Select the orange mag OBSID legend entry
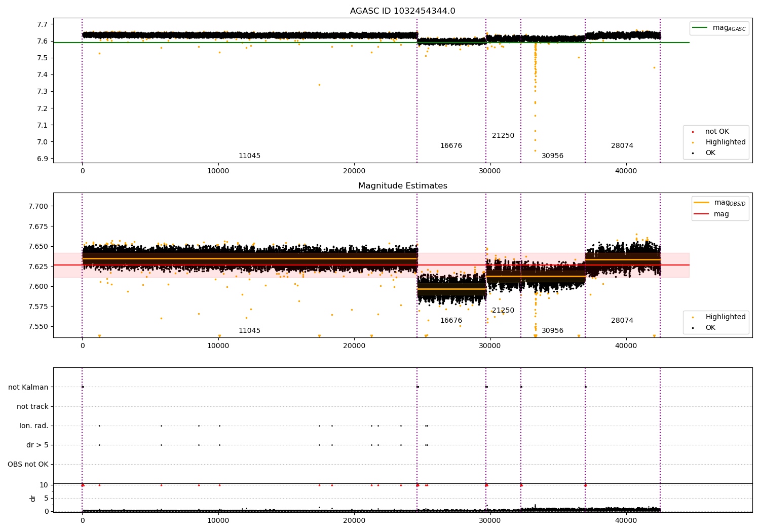The image size is (760, 532). [x=720, y=203]
